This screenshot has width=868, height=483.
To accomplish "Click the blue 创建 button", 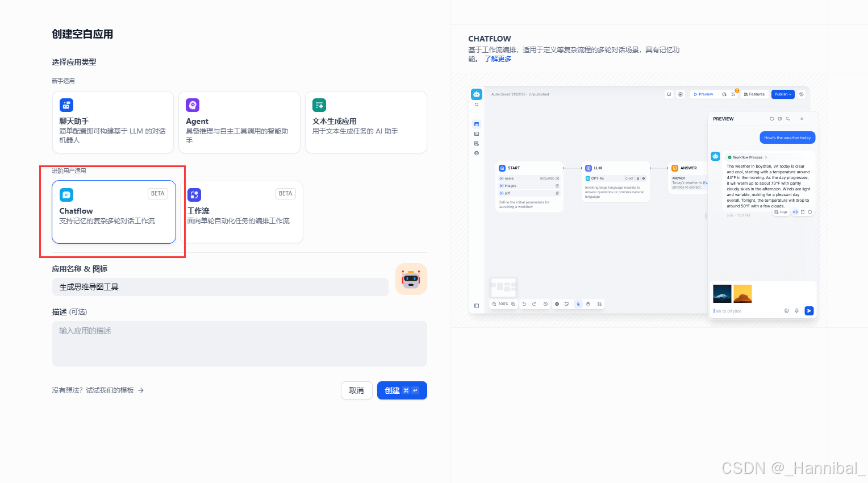I will point(402,390).
